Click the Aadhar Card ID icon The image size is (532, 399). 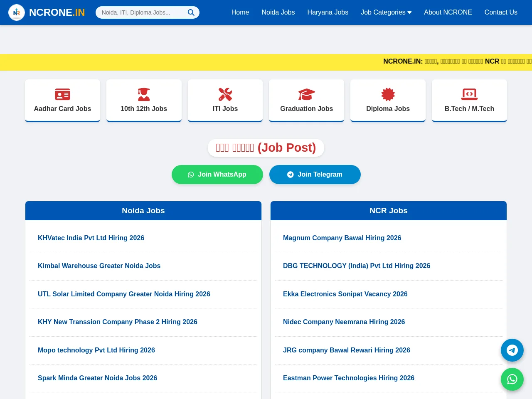pyautogui.click(x=62, y=94)
